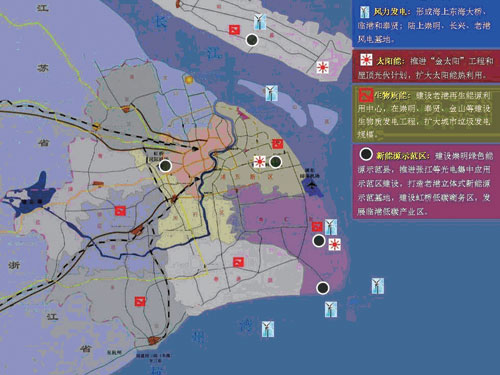Click the black circle between the Laogang biomass and solar markers
The width and height of the screenshot is (500, 375).
pos(319,241)
